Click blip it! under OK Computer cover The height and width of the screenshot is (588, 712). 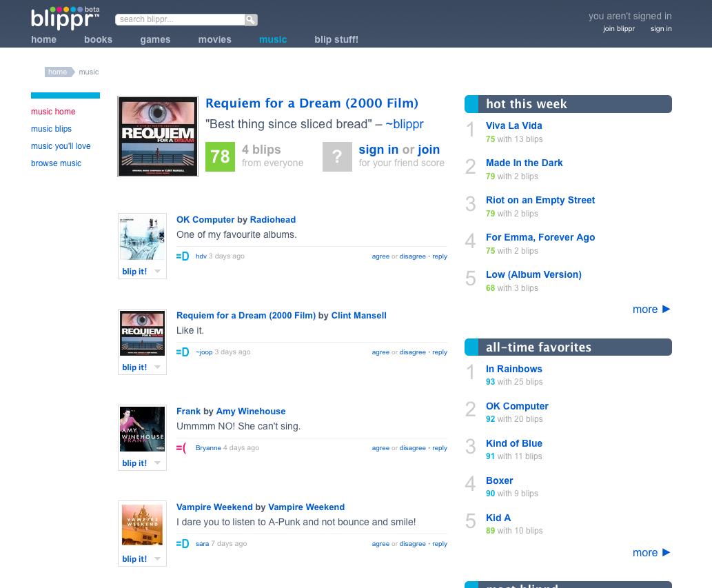(134, 272)
